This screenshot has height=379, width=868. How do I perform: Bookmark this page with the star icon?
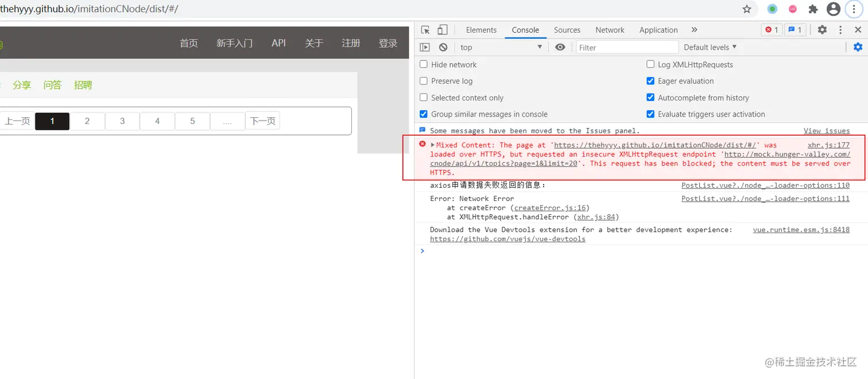point(747,9)
